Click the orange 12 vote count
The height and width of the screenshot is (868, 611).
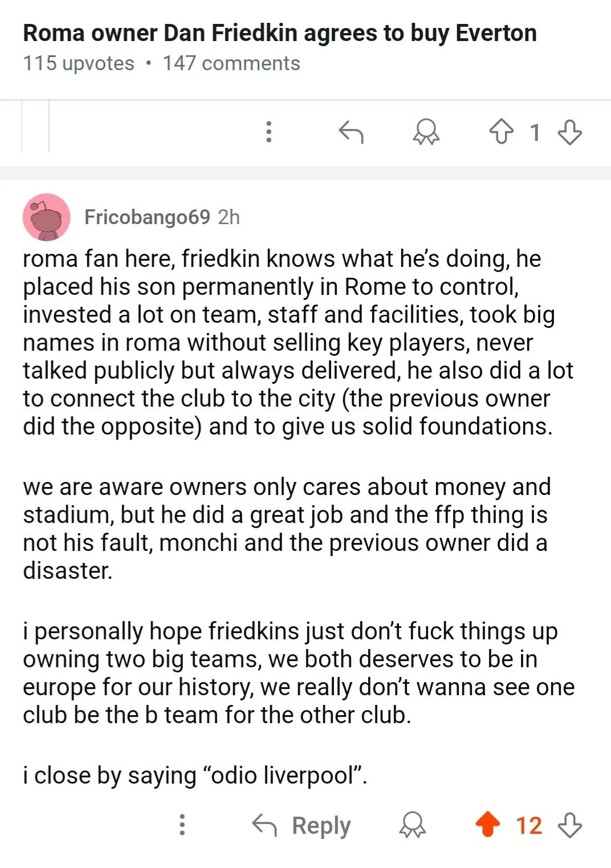(529, 825)
